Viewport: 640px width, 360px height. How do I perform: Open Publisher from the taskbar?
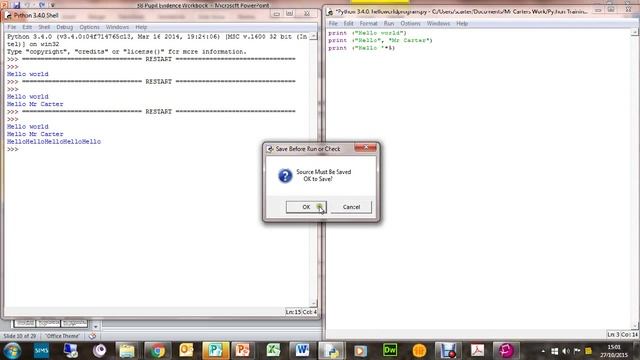click(215, 351)
